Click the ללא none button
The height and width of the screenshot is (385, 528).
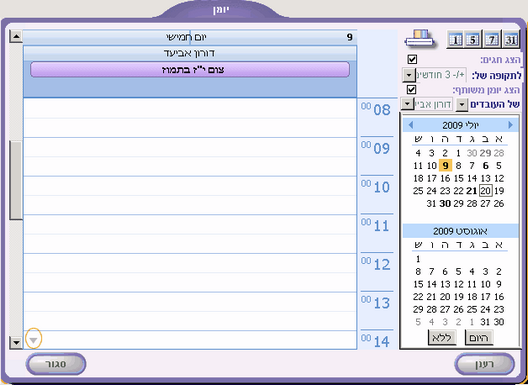tap(442, 338)
